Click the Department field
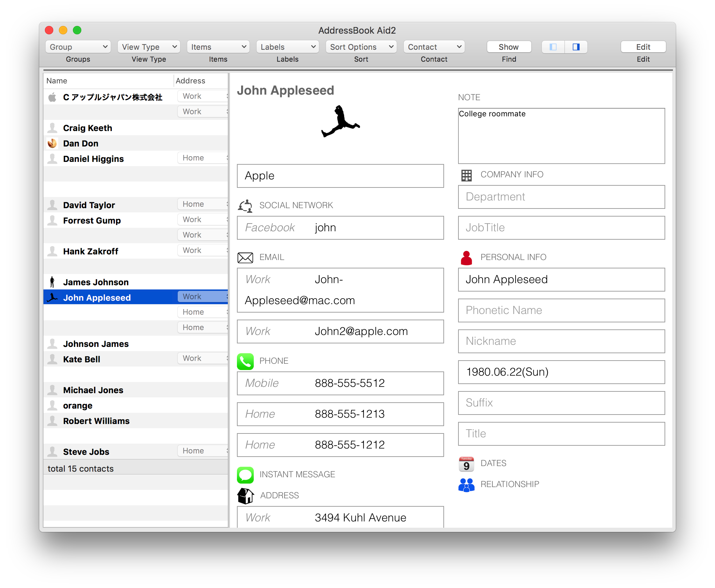 coord(561,197)
